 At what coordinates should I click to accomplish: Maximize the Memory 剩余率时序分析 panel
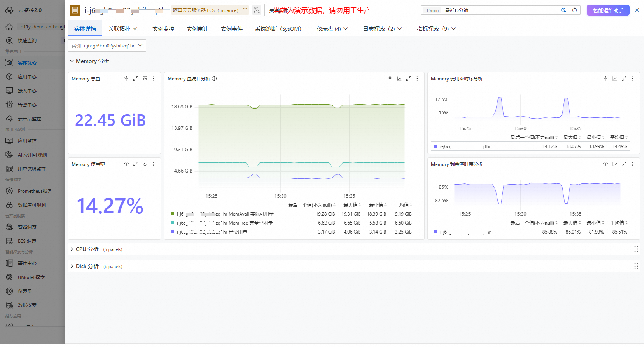point(624,164)
